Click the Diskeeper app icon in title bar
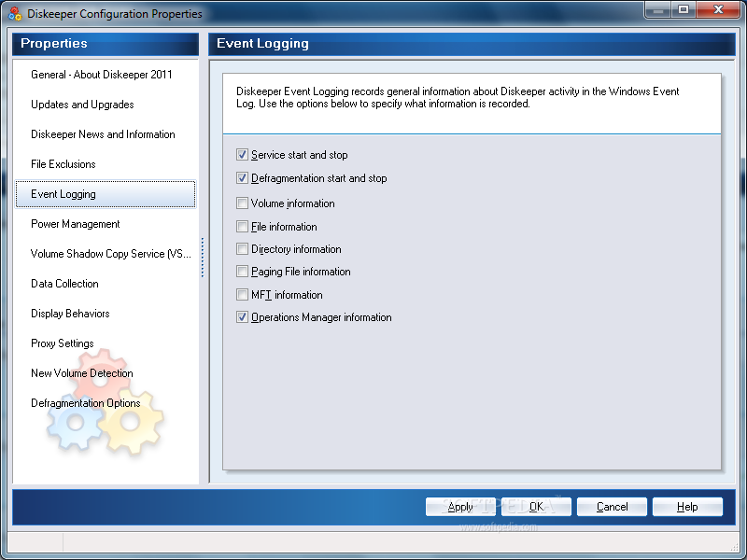 15,13
